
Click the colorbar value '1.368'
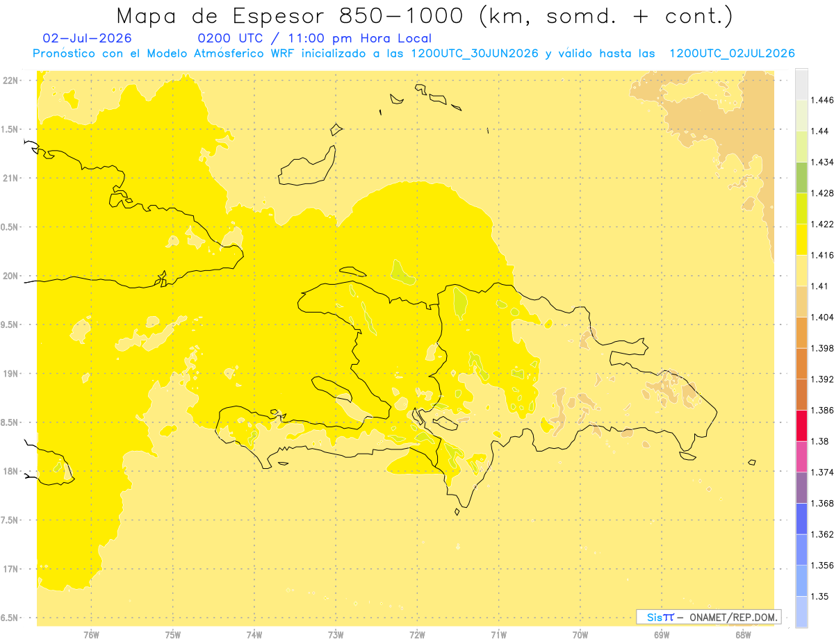click(x=822, y=503)
